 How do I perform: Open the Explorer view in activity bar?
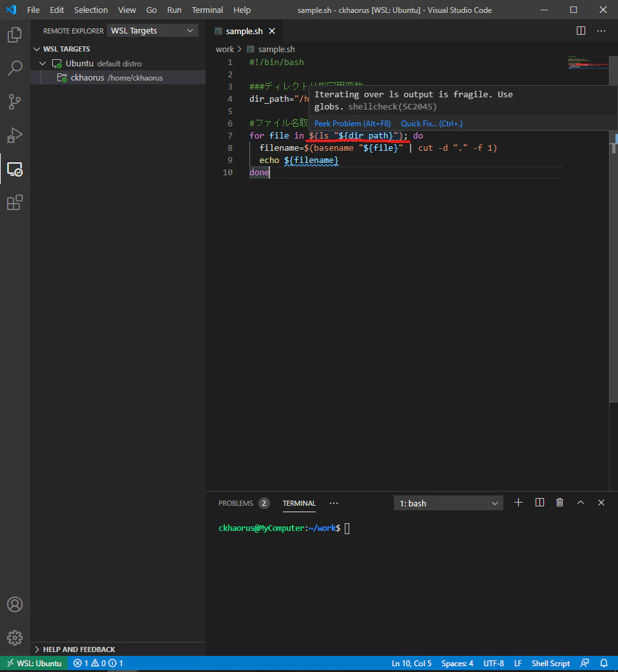coord(15,35)
